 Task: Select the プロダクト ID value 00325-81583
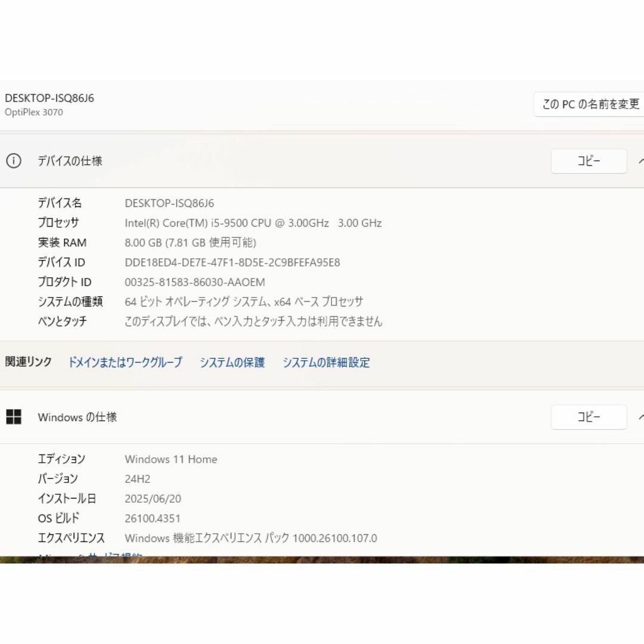[194, 282]
